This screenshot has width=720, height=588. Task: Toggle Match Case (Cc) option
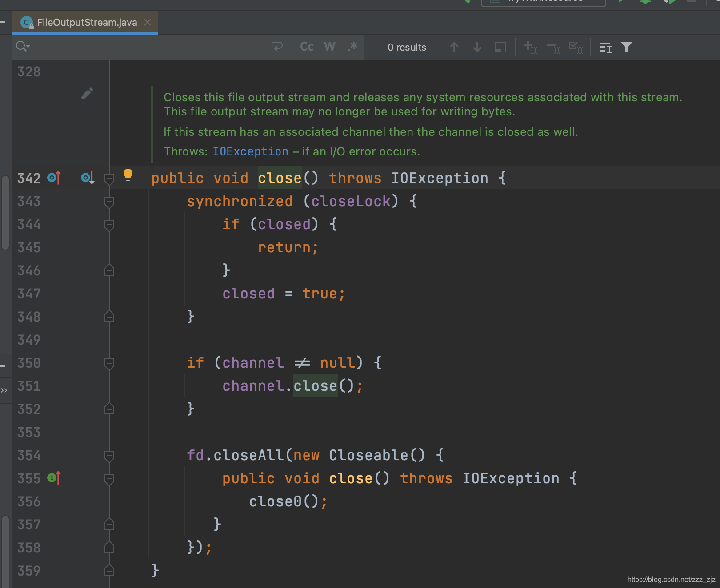pos(307,47)
